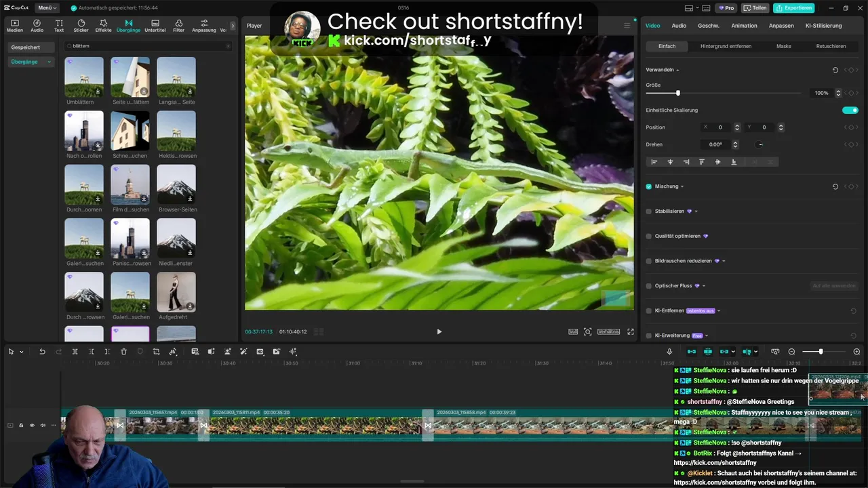The height and width of the screenshot is (488, 868).
Task: Click the zoom out timeline magnifier
Action: pos(791,352)
